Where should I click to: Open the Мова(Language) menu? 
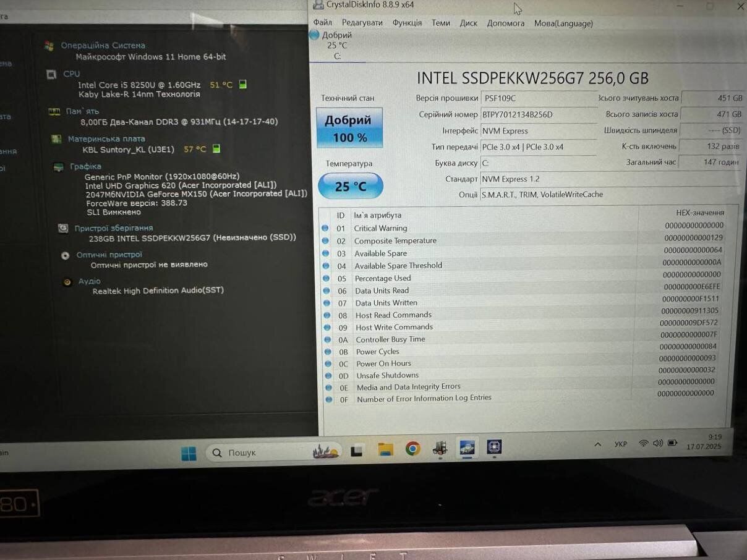(563, 23)
